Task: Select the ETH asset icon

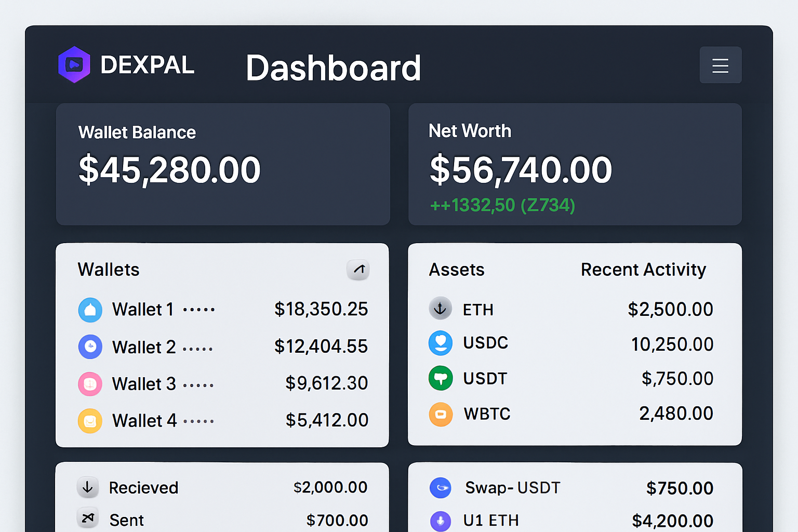Action: click(441, 309)
